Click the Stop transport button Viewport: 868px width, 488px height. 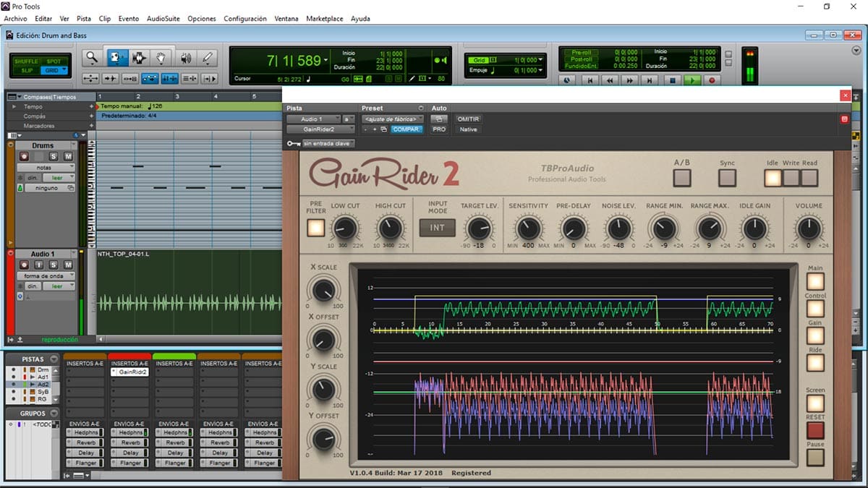672,81
